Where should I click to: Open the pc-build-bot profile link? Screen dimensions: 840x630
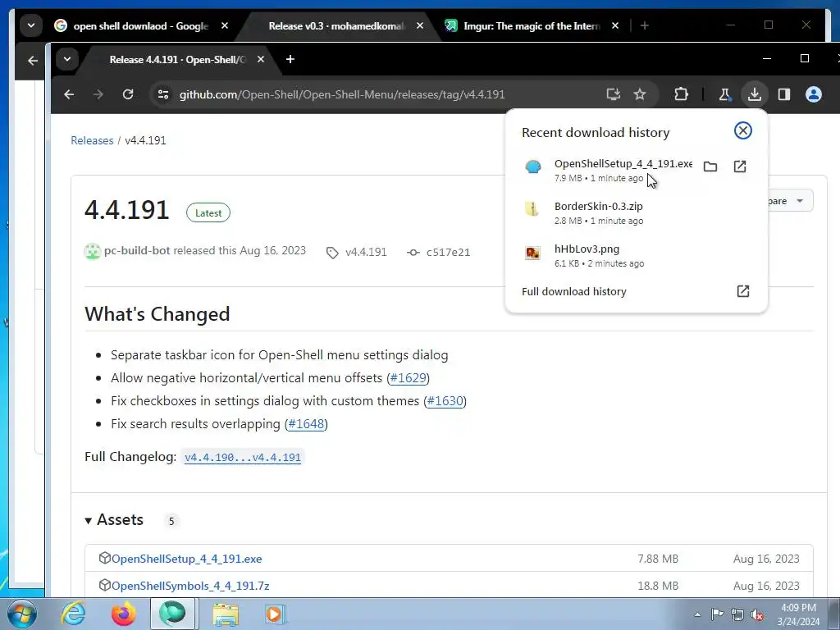coord(137,251)
